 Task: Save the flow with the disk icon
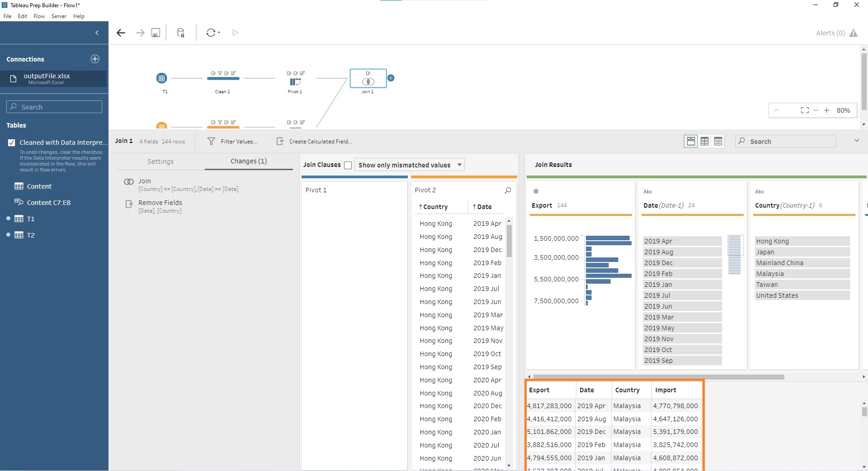click(156, 33)
